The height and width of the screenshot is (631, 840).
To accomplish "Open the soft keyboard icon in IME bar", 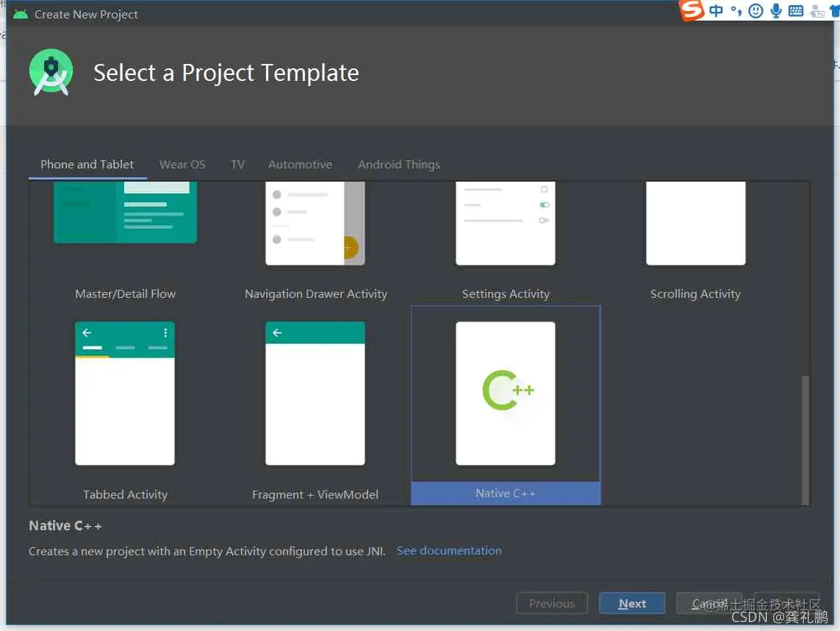I will click(796, 11).
